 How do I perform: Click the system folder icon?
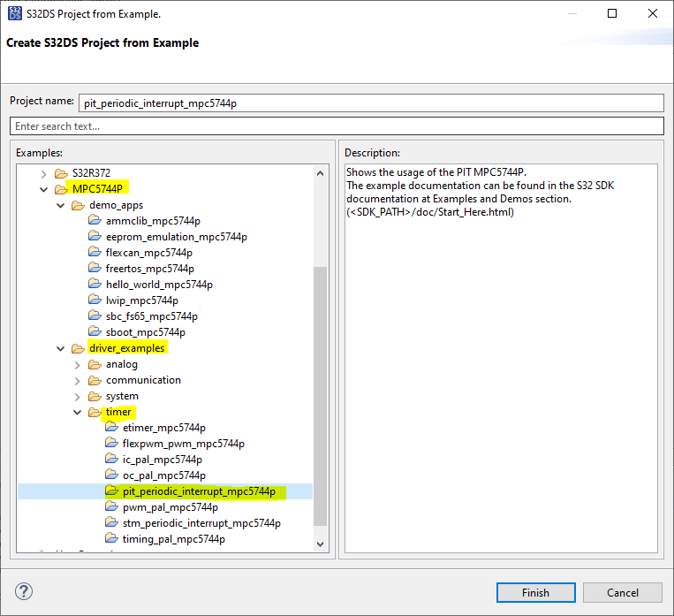pos(95,397)
